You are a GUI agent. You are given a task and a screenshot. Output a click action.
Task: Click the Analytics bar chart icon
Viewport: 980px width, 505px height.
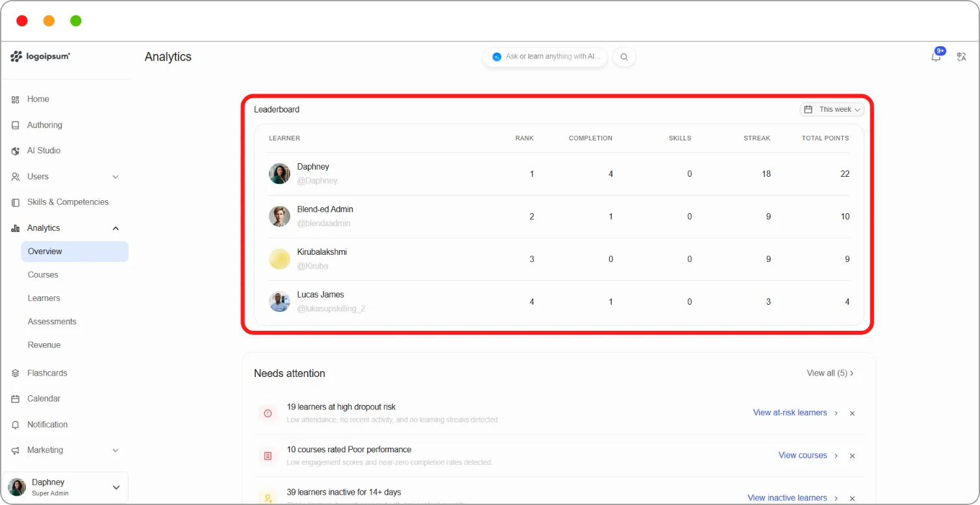click(16, 228)
